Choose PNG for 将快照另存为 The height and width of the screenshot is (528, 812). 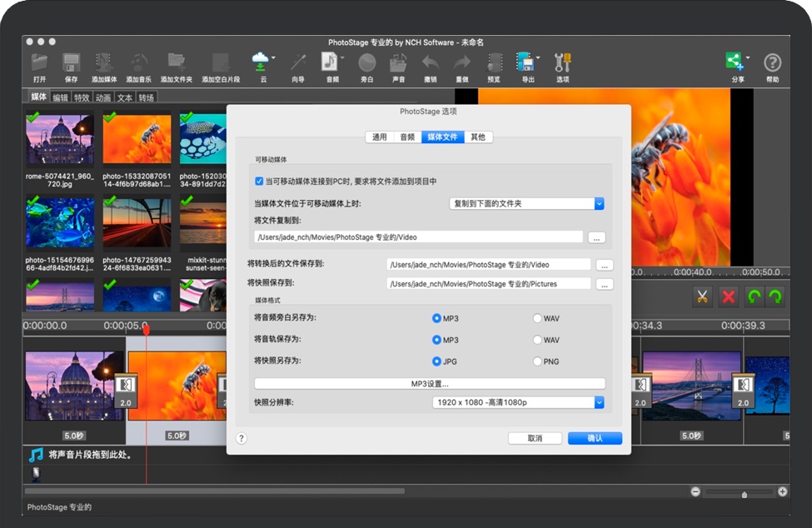[538, 361]
